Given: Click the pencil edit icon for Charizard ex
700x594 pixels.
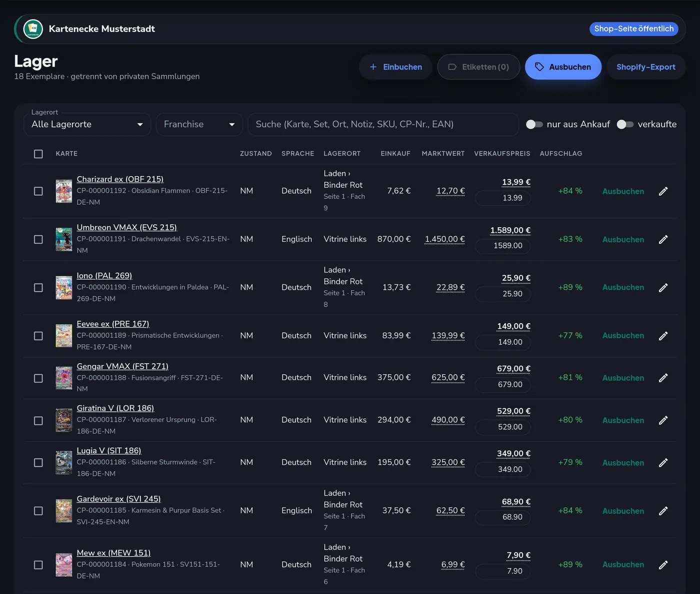Looking at the screenshot, I should 663,191.
